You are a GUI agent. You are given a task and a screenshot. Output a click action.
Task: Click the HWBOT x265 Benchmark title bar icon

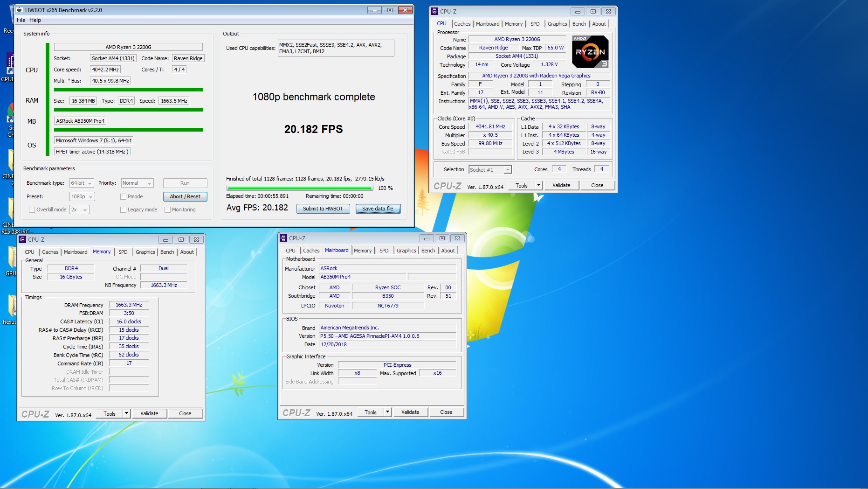coord(19,10)
